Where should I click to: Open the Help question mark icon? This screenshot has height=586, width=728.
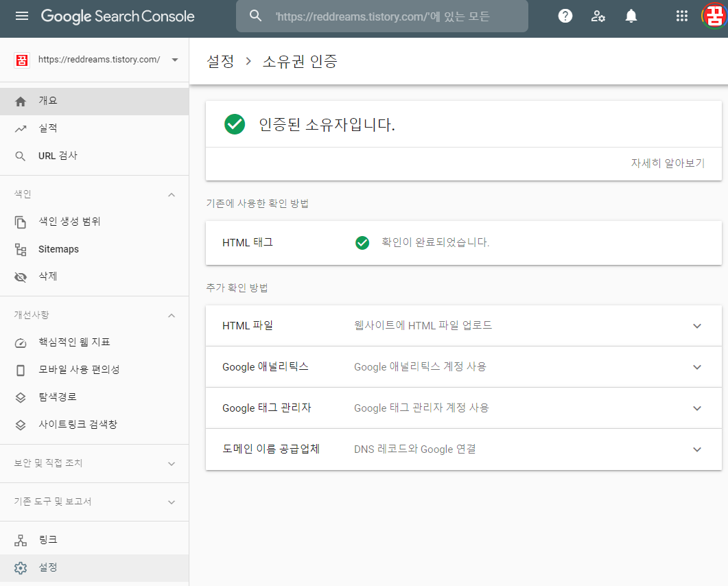coord(565,16)
